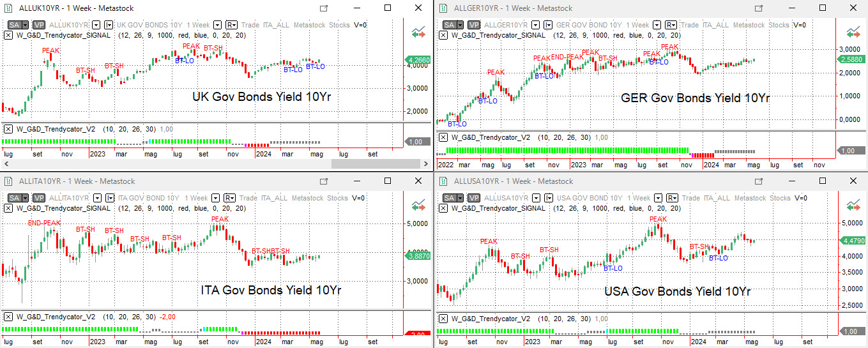Viewport: 868px width, 348px height.
Task: Click the pop-out window icon in ALLGER10YR title bar
Action: point(759,8)
